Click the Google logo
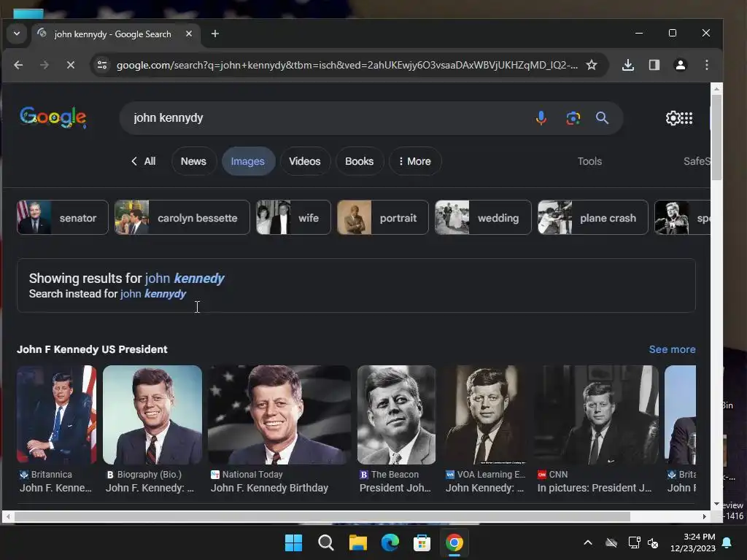 pos(53,117)
